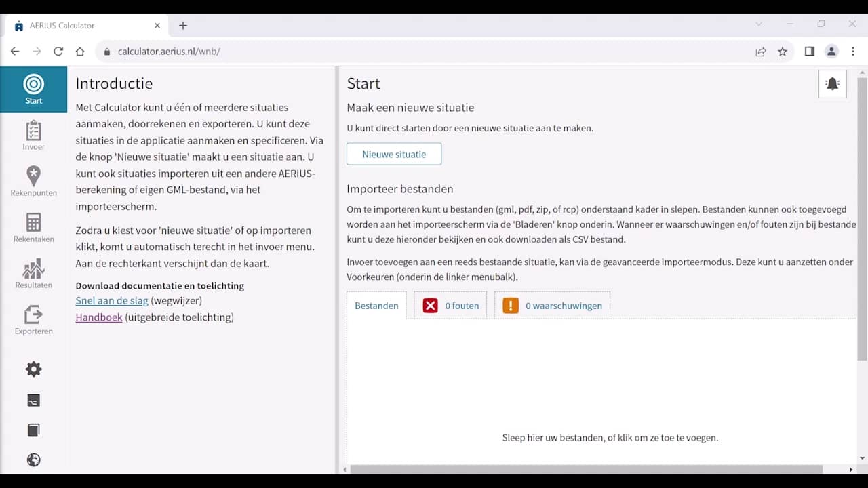Show the Resultaten chart panel
The height and width of the screenshot is (488, 868).
coord(33,273)
